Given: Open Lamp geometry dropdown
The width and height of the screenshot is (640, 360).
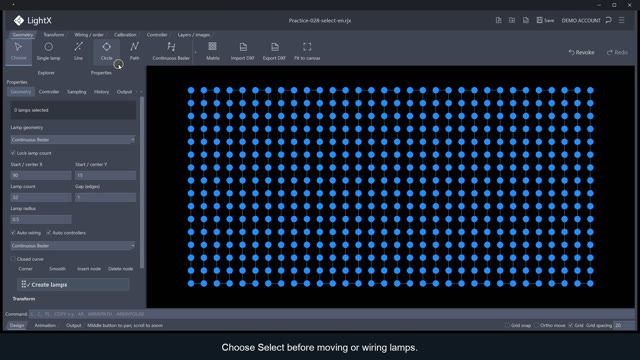Looking at the screenshot, I should pyautogui.click(x=73, y=140).
